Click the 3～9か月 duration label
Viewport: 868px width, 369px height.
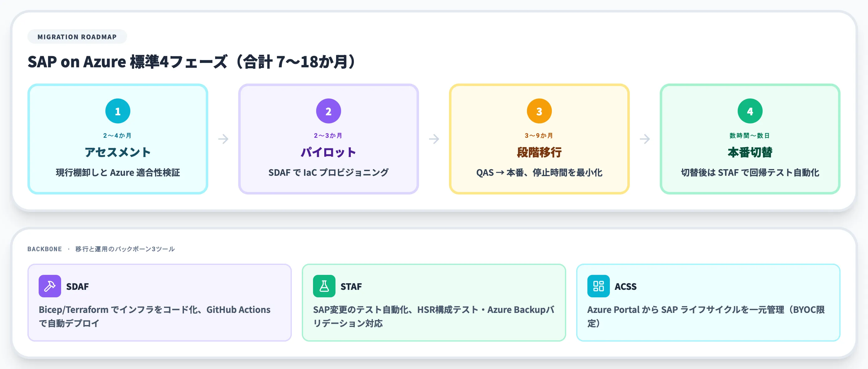[539, 135]
